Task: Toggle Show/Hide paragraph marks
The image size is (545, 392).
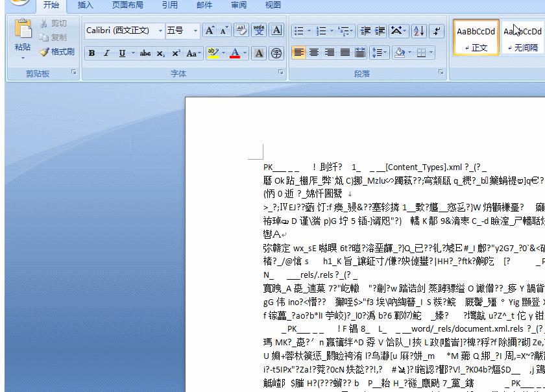Action: pyautogui.click(x=437, y=31)
